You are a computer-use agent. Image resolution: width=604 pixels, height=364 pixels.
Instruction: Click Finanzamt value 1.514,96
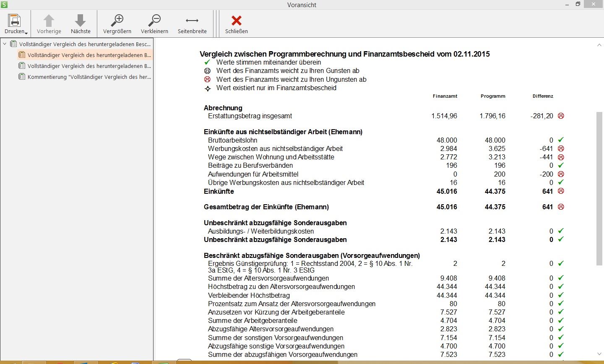[444, 116]
